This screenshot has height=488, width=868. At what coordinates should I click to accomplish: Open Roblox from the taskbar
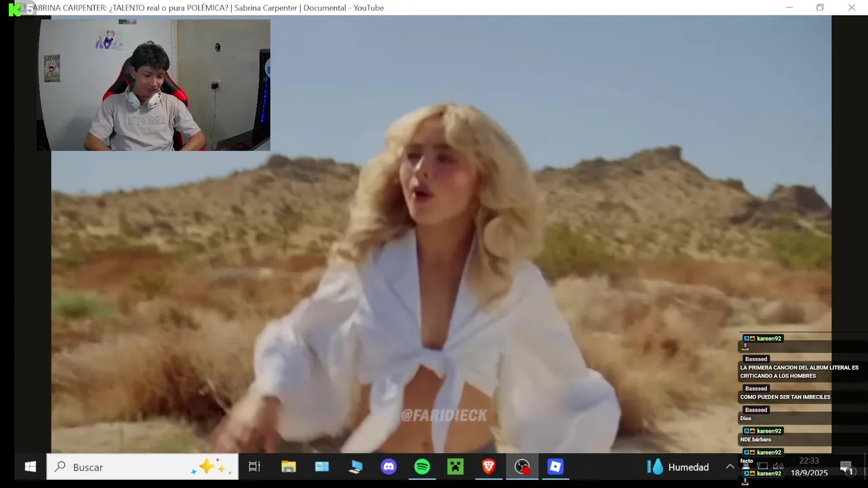[x=555, y=467]
